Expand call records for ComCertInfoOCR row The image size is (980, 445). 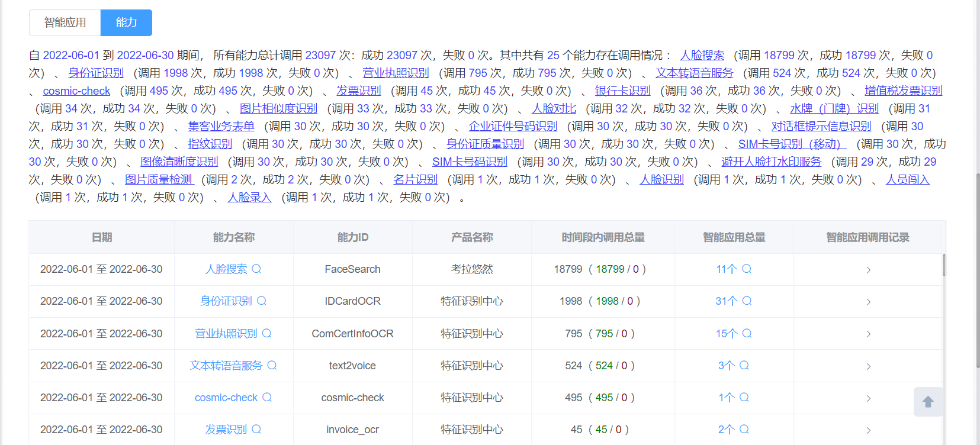868,334
